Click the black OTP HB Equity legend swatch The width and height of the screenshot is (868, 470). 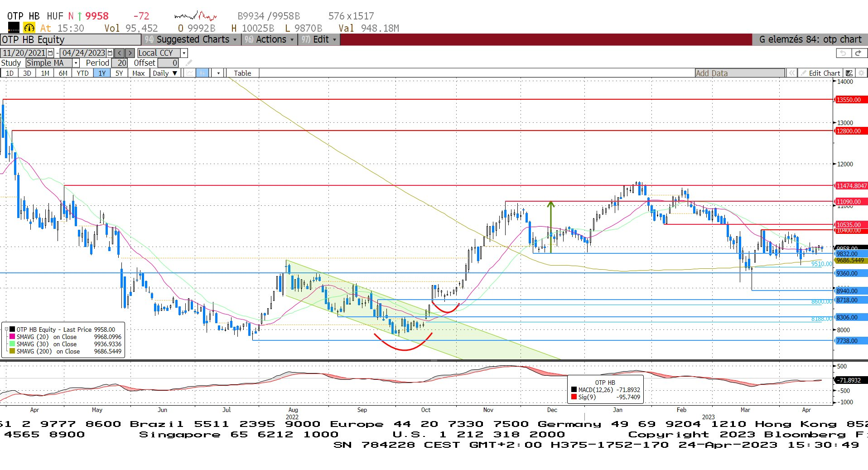coord(12,329)
